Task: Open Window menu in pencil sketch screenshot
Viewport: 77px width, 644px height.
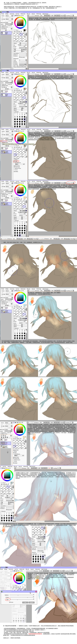Action: 38,14
